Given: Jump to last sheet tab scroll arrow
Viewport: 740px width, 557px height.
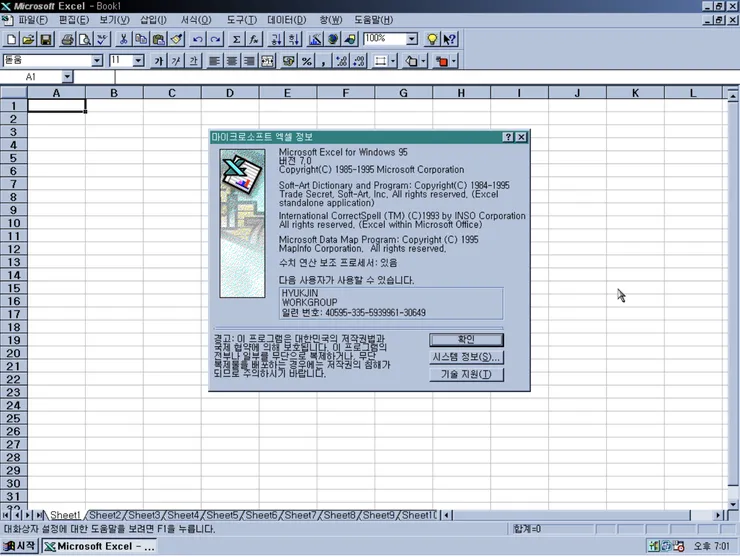Looking at the screenshot, I should coord(40,515).
